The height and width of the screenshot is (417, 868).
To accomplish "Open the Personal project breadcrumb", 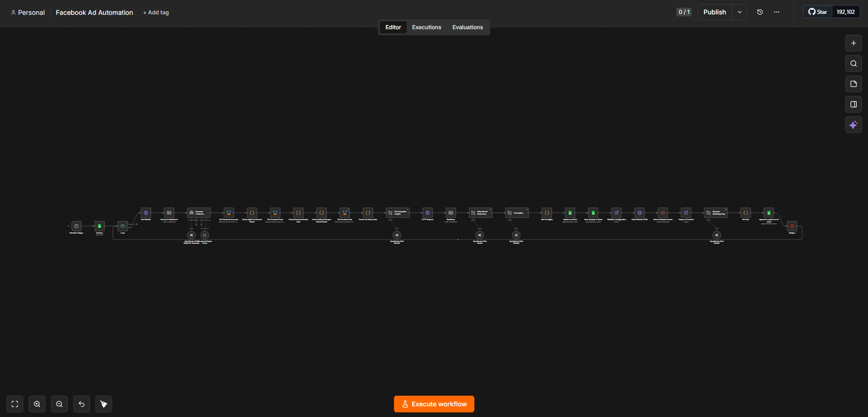I will (x=28, y=13).
